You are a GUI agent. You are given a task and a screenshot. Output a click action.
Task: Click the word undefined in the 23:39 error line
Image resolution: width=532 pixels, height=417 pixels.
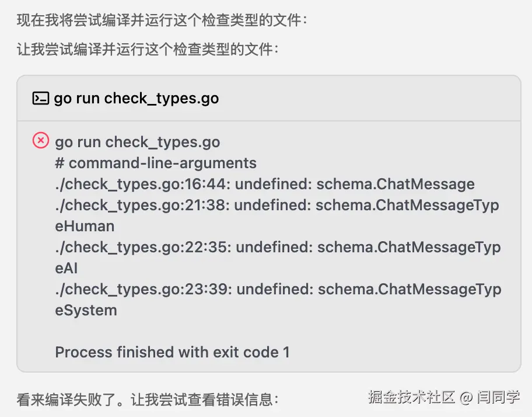click(275, 289)
